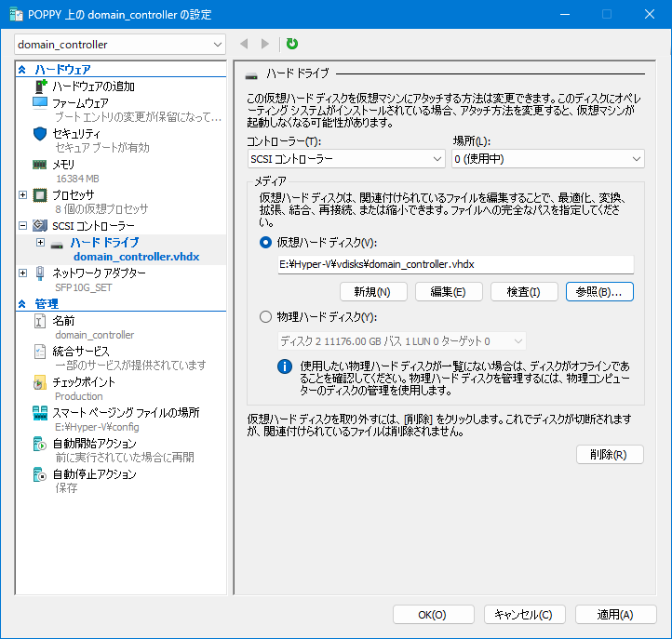The height and width of the screenshot is (639, 672).
Task: Select 自動停止アクション in the tree
Action: [94, 474]
